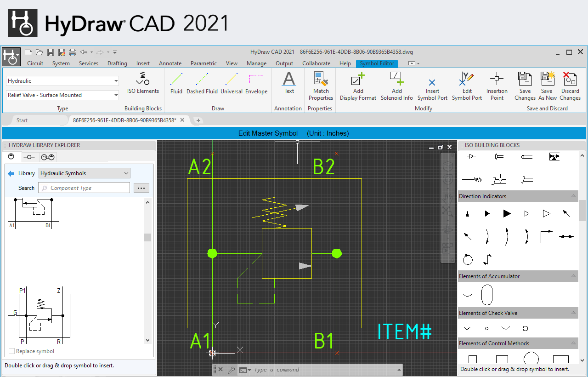Click the New file icon in quick access
The height and width of the screenshot is (377, 588).
tap(28, 52)
